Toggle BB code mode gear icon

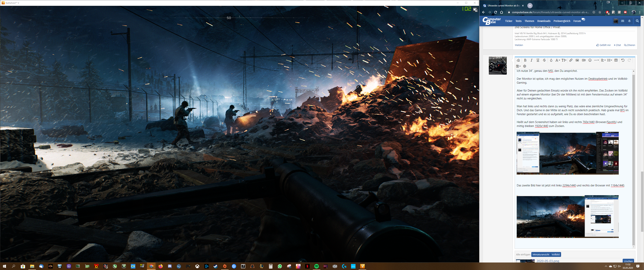525,66
